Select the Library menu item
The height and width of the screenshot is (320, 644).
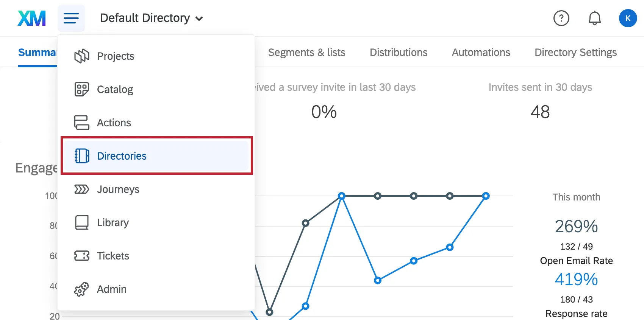(113, 222)
